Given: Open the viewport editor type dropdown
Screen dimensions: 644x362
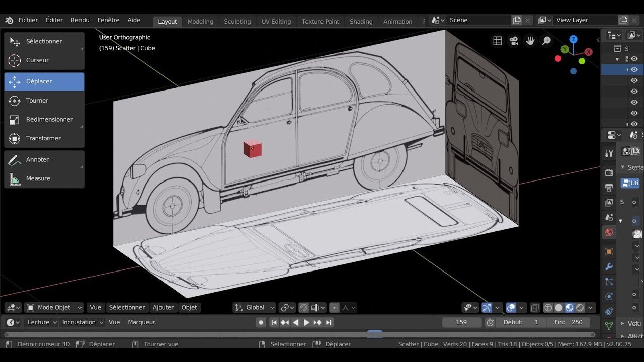Looking at the screenshot, I should tap(13, 308).
